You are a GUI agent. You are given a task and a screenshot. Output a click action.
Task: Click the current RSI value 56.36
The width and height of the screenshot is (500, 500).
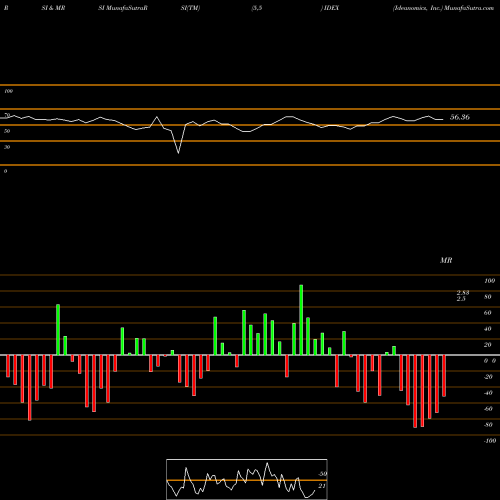click(x=460, y=117)
